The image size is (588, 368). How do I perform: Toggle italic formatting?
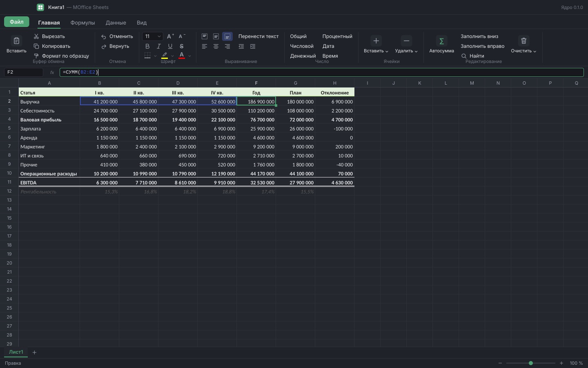(159, 46)
